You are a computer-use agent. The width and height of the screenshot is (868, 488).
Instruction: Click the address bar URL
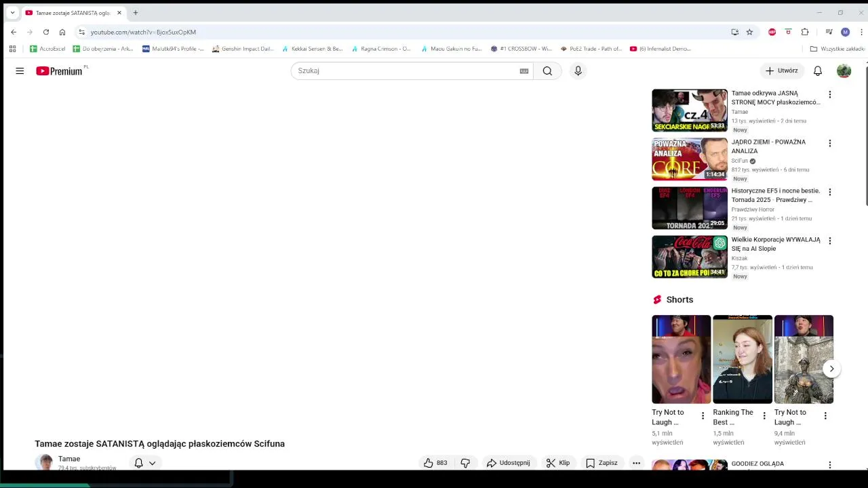(143, 32)
